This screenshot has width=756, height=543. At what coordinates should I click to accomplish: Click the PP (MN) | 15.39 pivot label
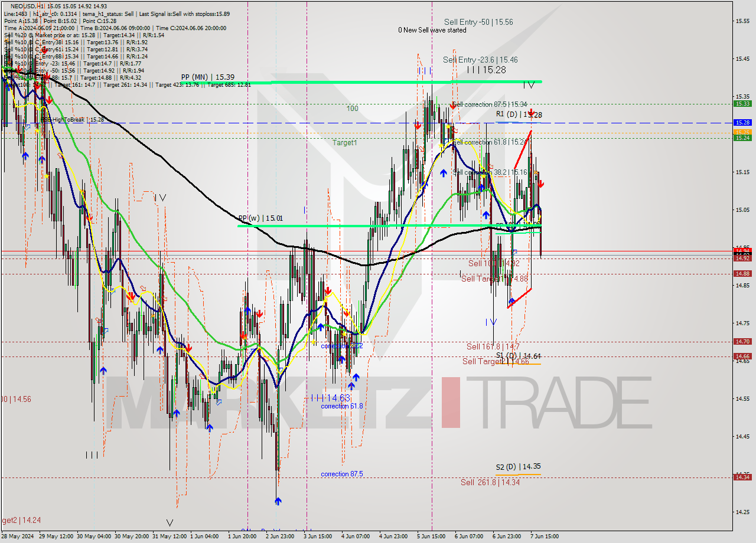tap(208, 77)
